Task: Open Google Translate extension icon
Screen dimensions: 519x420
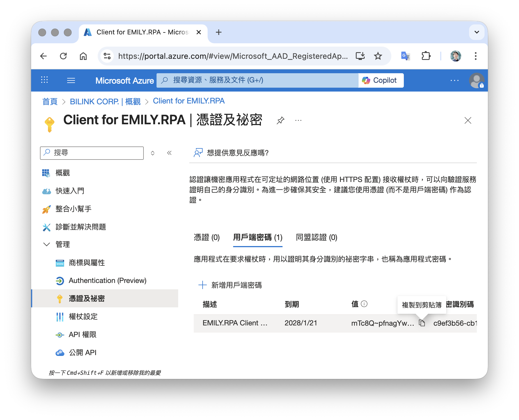Action: pos(405,56)
